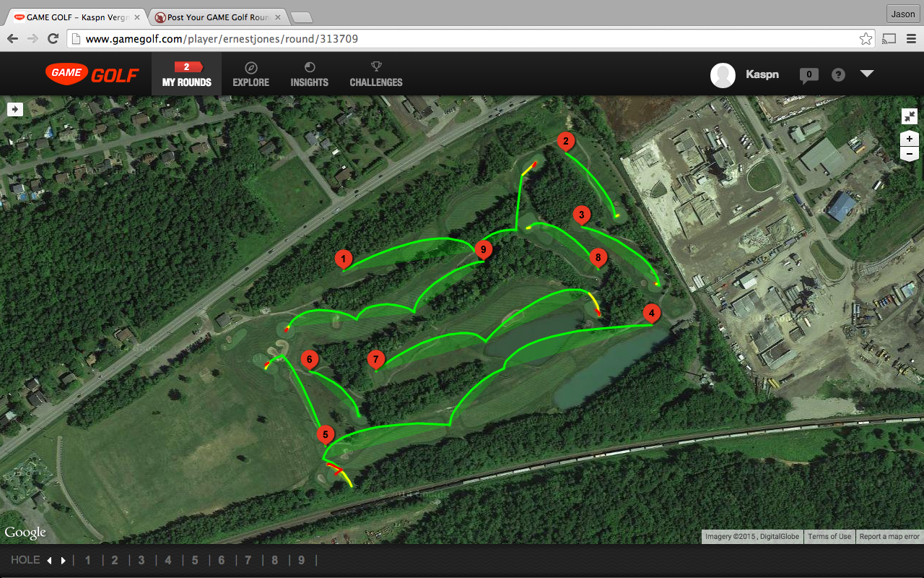Click the help question mark icon
This screenshot has width=924, height=578.
838,74
